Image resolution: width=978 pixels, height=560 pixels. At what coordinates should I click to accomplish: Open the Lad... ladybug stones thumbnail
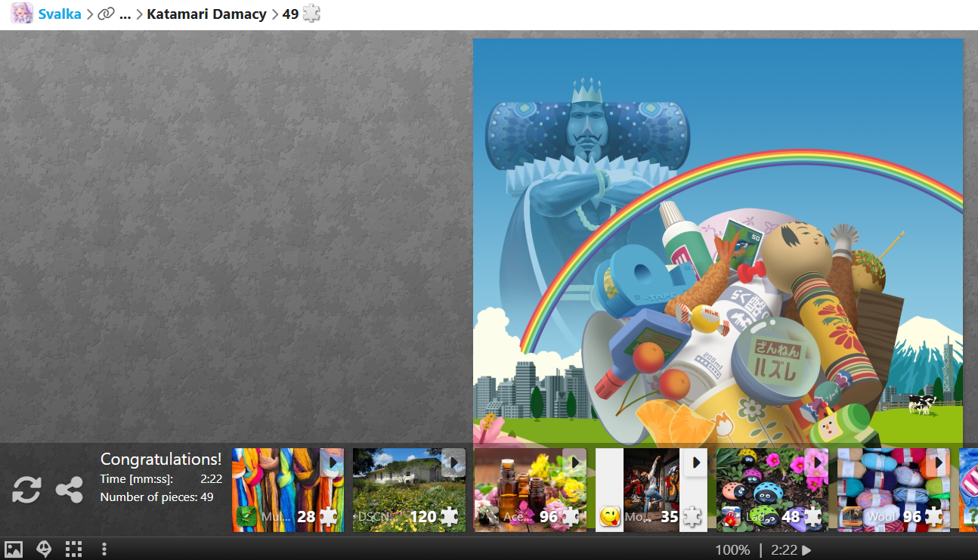(772, 490)
